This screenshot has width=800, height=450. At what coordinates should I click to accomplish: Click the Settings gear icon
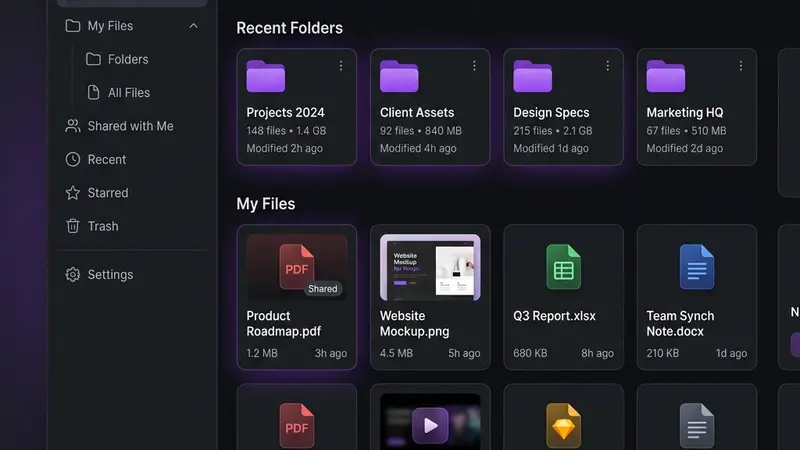pos(73,274)
